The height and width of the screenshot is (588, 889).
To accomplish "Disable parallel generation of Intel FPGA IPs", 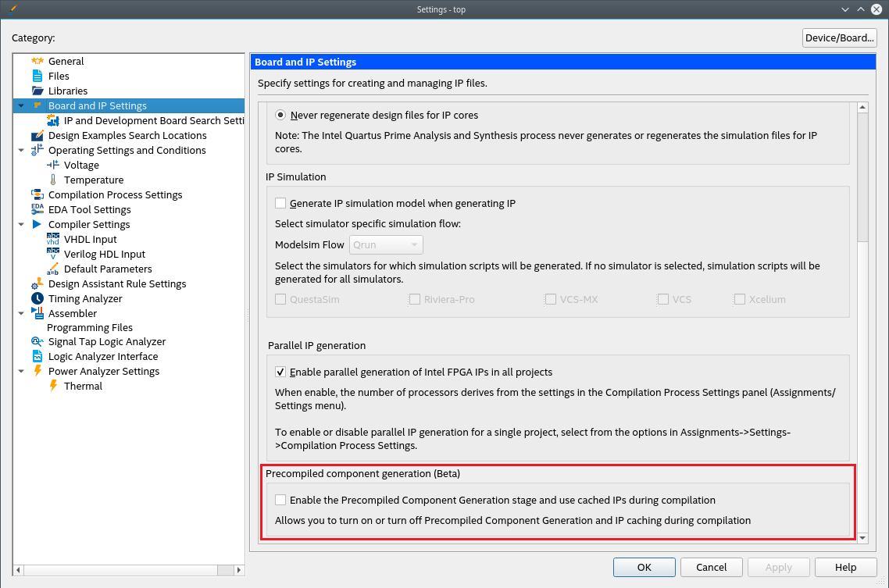I will click(280, 372).
